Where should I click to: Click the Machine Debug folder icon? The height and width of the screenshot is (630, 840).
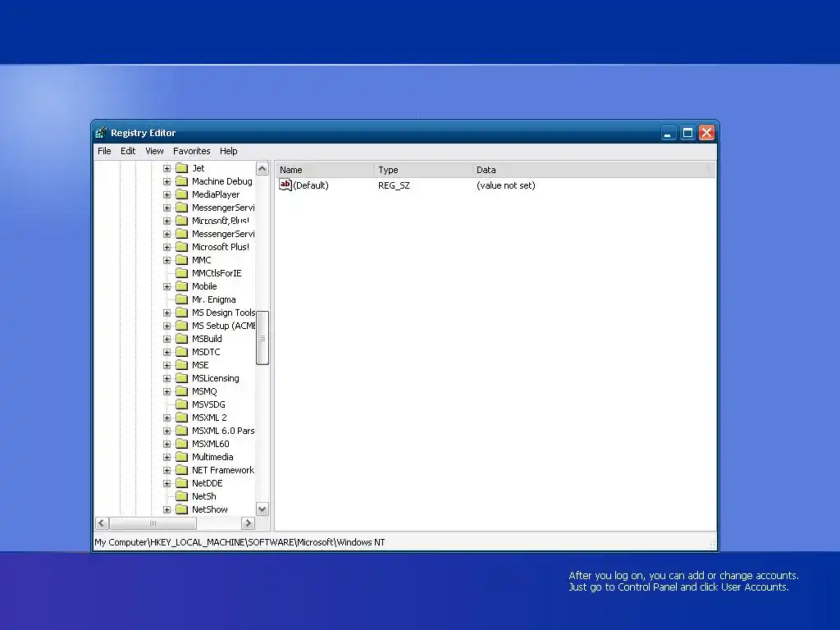pyautogui.click(x=182, y=181)
